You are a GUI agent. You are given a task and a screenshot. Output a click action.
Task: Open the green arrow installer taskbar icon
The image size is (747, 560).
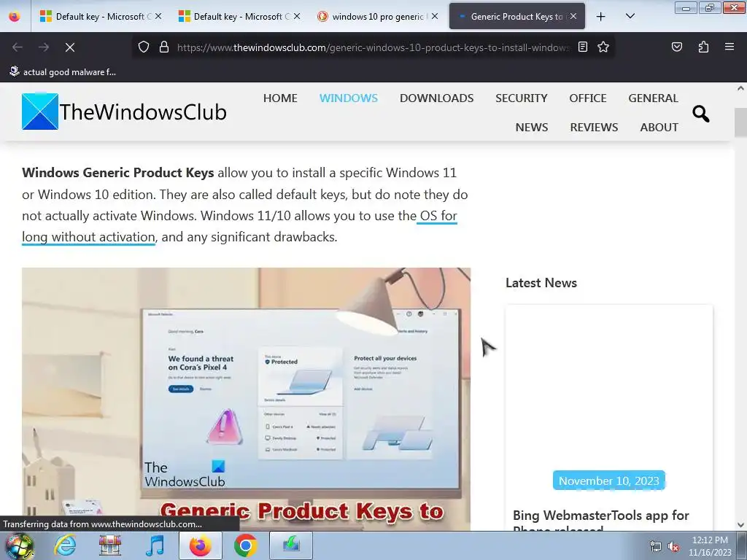point(290,545)
